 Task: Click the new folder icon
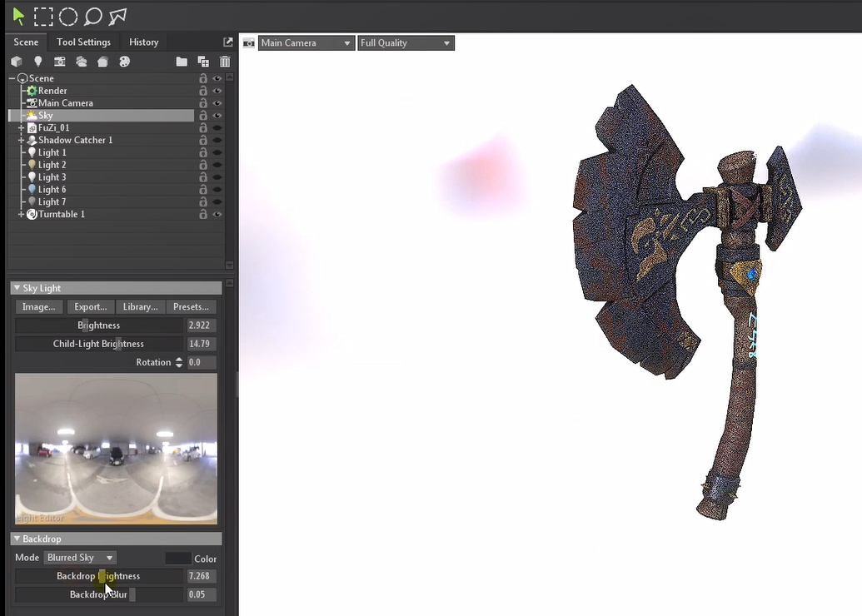(182, 62)
